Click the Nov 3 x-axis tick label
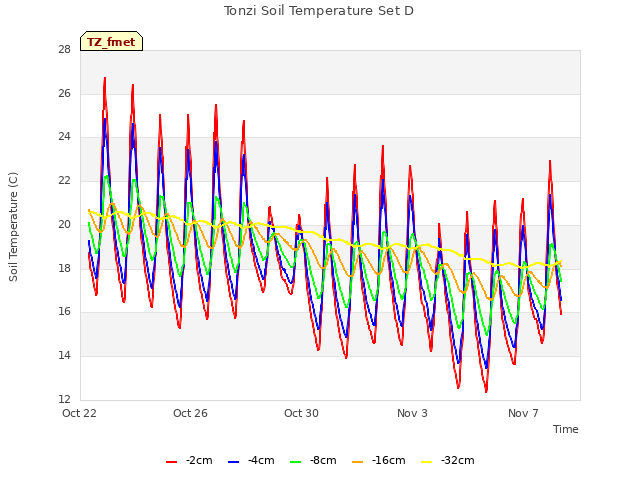 pos(412,413)
